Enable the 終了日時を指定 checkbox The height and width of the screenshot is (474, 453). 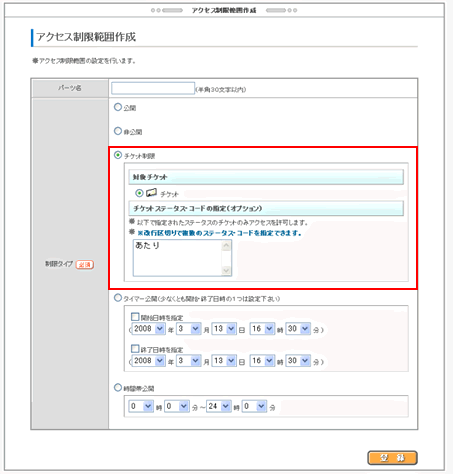(x=135, y=349)
